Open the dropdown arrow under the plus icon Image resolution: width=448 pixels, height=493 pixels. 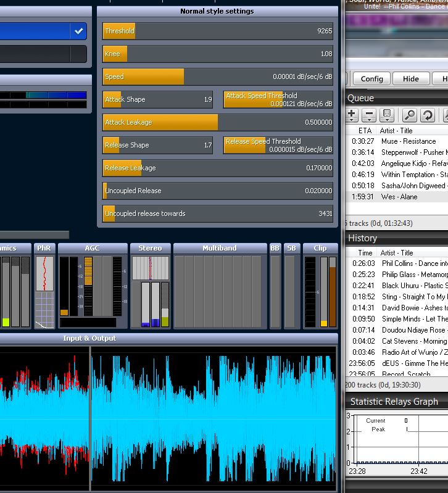[352, 120]
